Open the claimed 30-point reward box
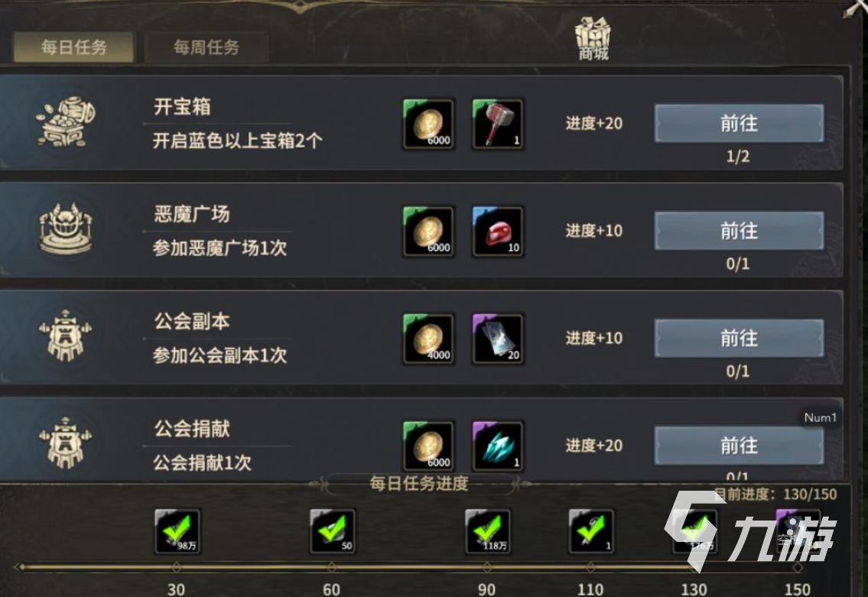Image resolution: width=868 pixels, height=597 pixels. (x=177, y=531)
